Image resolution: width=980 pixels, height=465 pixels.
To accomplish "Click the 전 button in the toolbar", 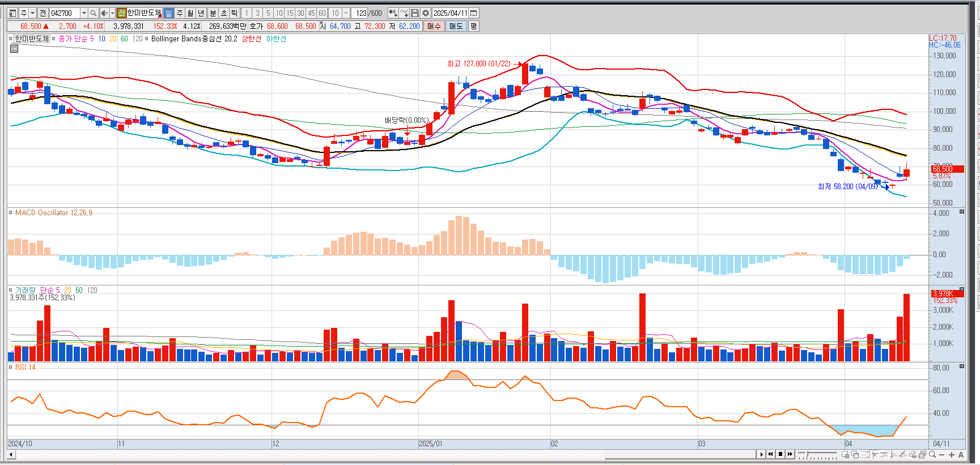I will [43, 13].
